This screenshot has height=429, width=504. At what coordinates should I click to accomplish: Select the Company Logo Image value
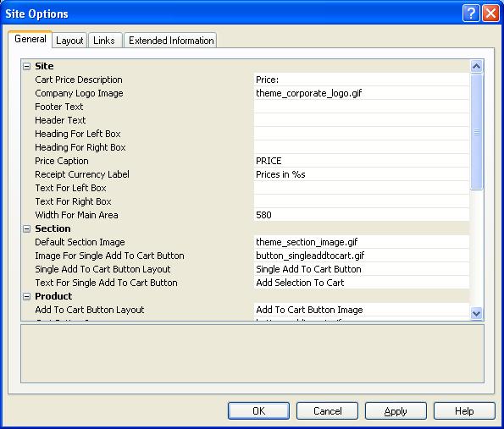[x=362, y=93]
